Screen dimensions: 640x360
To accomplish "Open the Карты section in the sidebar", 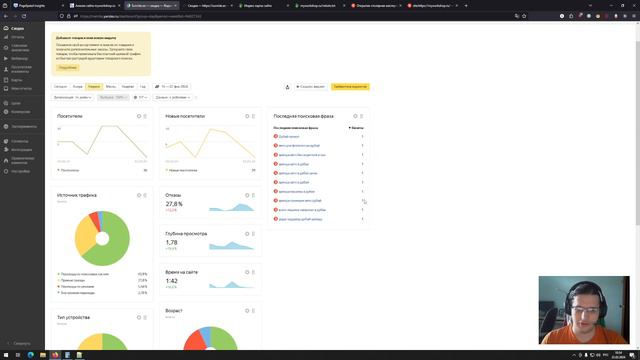I will click(x=17, y=80).
